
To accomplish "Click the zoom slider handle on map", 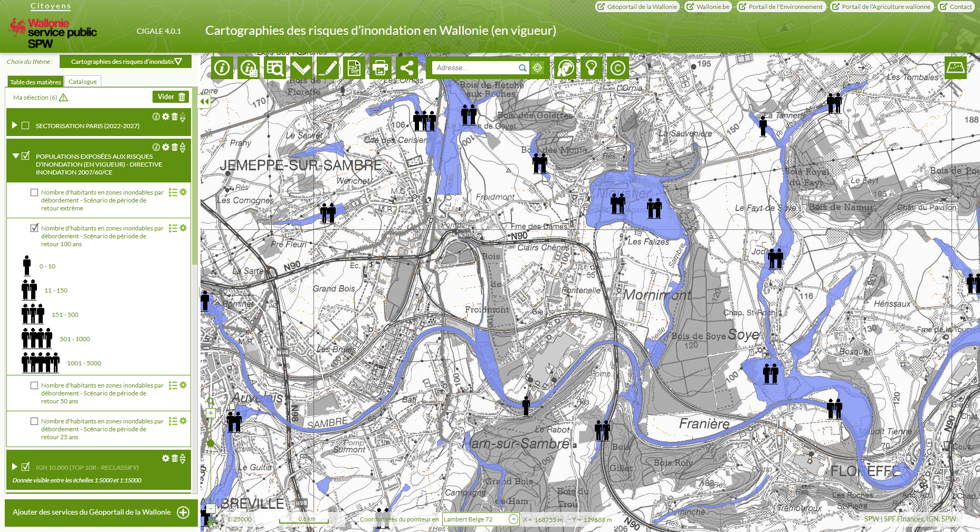I will [211, 443].
